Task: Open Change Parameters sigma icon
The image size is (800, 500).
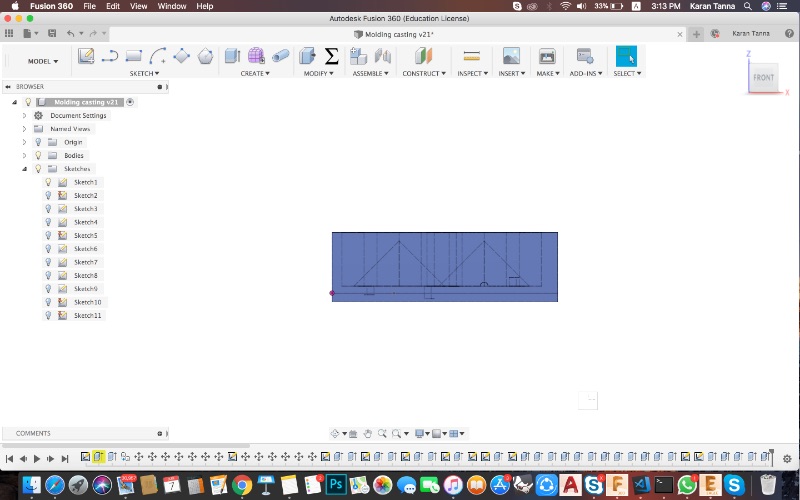Action: pos(332,56)
